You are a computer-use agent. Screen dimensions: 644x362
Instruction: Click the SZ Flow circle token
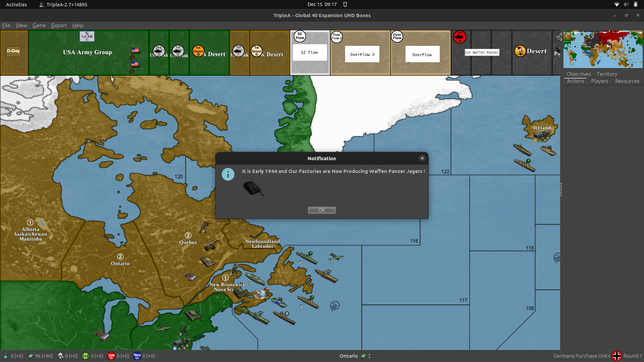coord(300,36)
